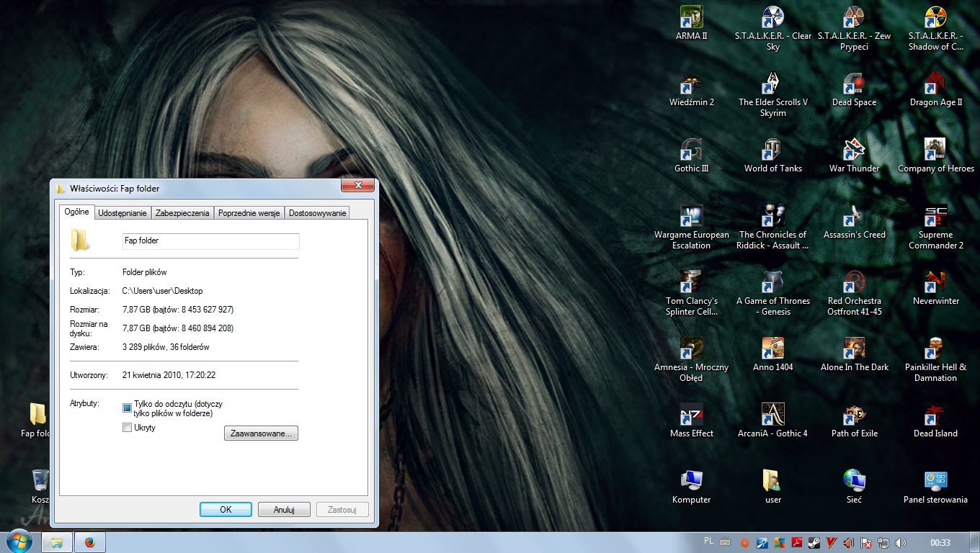Open Windows Explorer from the taskbar
This screenshot has height=553, width=980.
[x=57, y=542]
